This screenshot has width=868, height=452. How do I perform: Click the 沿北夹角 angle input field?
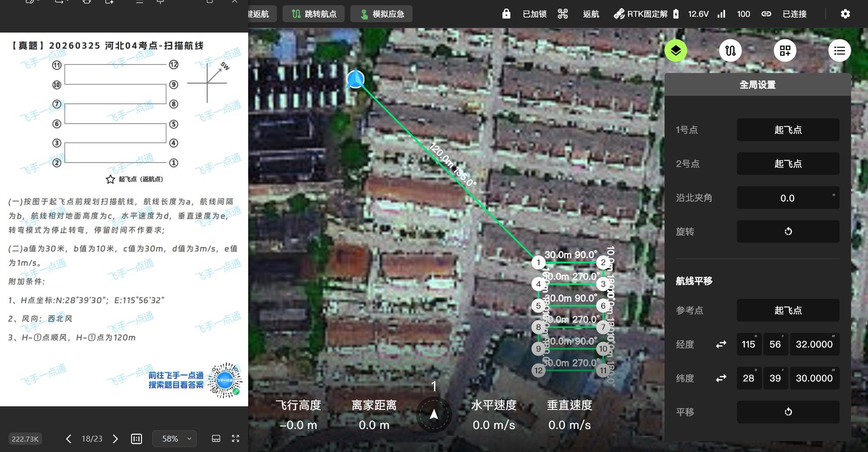[x=788, y=198]
